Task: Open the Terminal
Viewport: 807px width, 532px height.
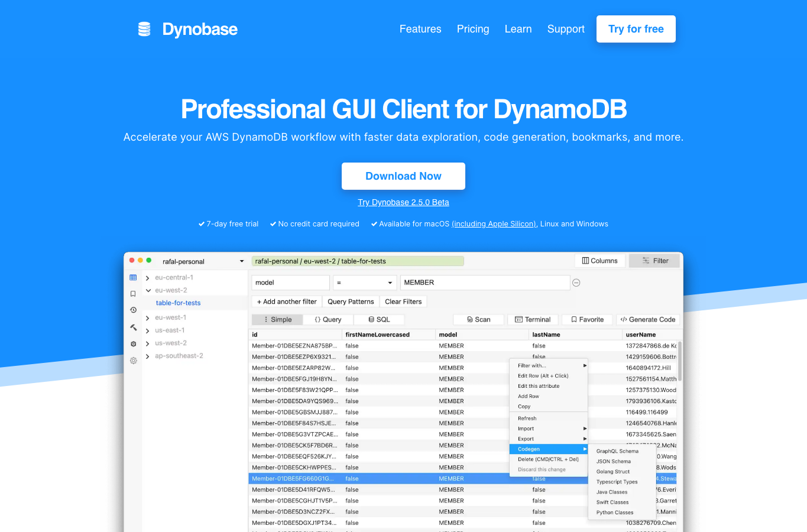Action: [533, 319]
